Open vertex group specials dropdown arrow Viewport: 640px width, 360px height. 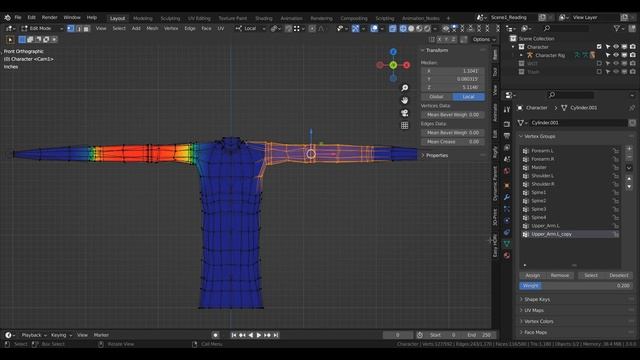629,168
